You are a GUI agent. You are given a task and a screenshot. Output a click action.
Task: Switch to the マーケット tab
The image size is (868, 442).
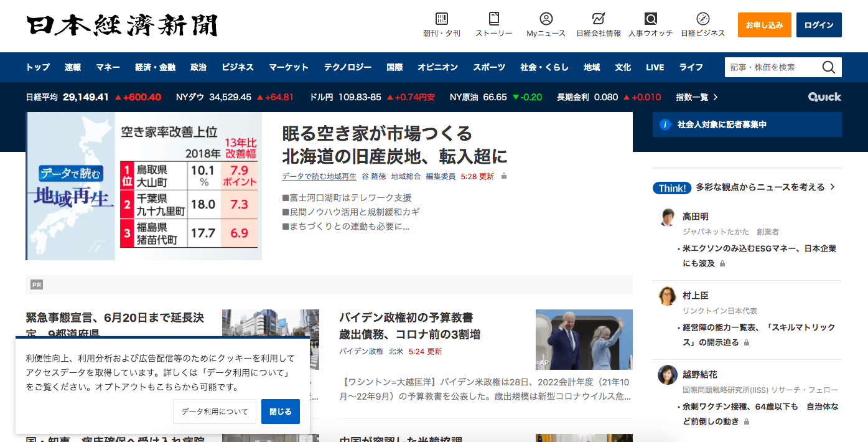(x=288, y=67)
